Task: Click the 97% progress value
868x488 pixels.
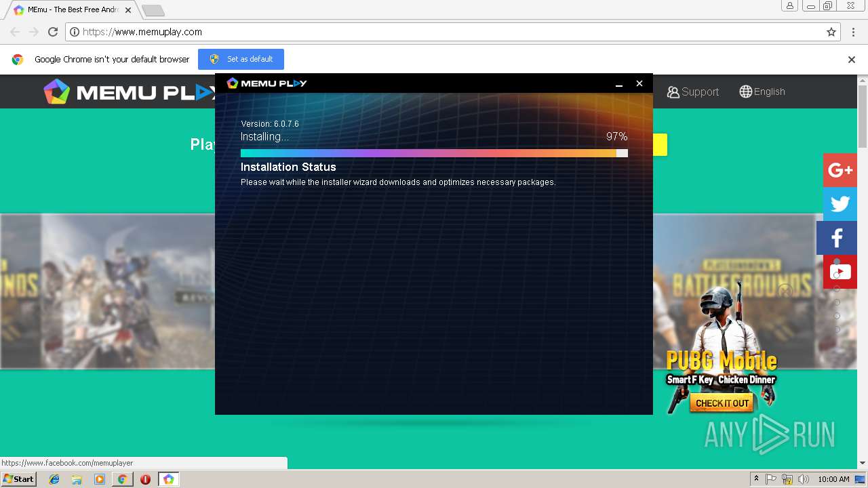Action: tap(616, 136)
